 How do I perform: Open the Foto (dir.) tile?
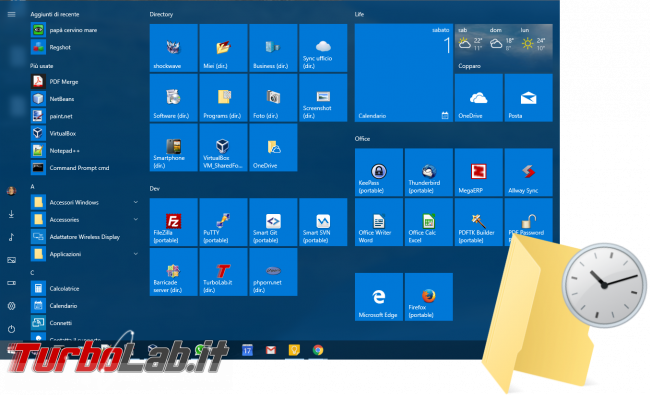[x=273, y=98]
